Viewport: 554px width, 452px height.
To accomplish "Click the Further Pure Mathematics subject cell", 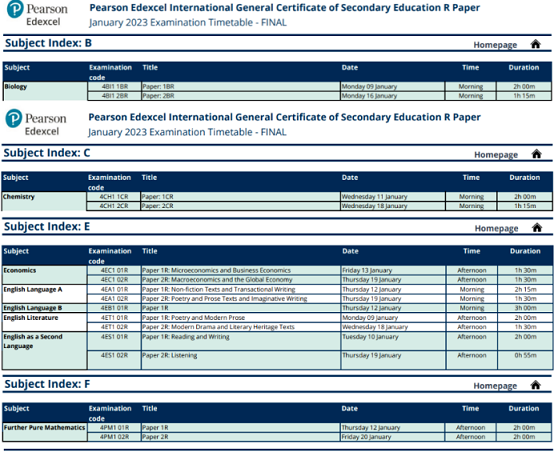I will 45,432.
